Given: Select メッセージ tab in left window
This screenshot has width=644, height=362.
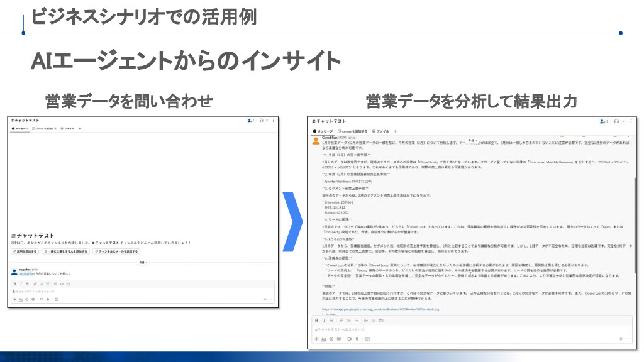Looking at the screenshot, I should pyautogui.click(x=20, y=128).
